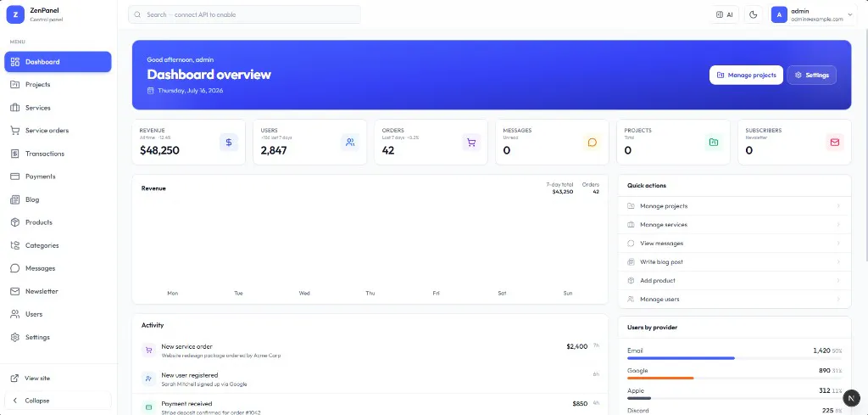
Task: Click the ZenPanel Z logo icon
Action: pos(15,15)
